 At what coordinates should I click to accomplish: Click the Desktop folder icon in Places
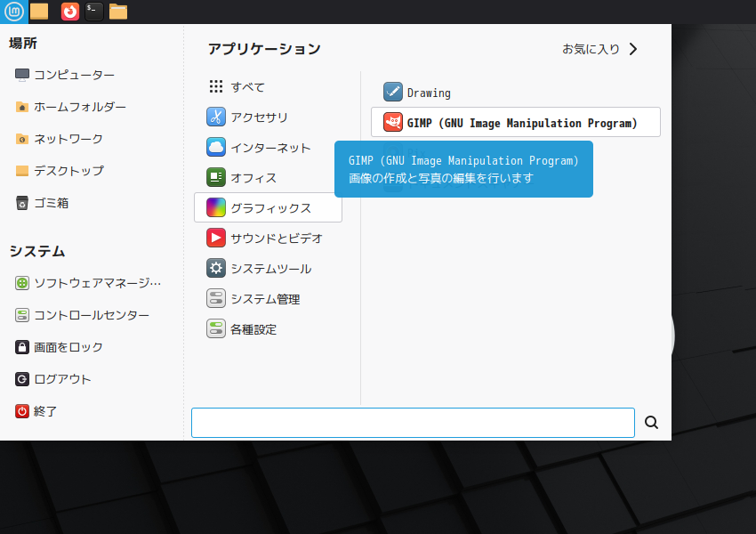21,171
